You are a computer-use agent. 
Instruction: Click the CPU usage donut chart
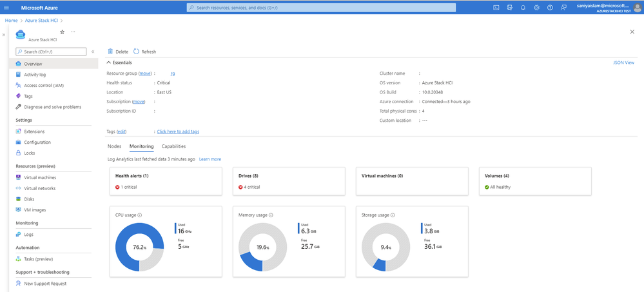pyautogui.click(x=140, y=248)
